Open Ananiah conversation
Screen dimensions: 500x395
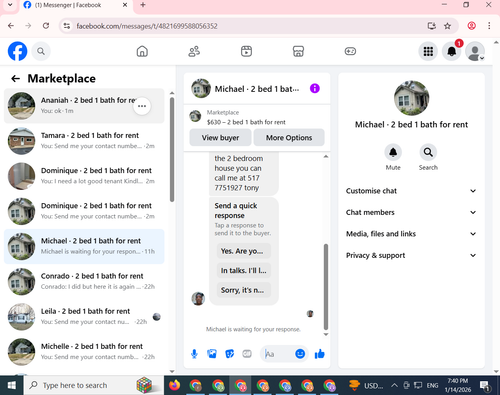84,106
